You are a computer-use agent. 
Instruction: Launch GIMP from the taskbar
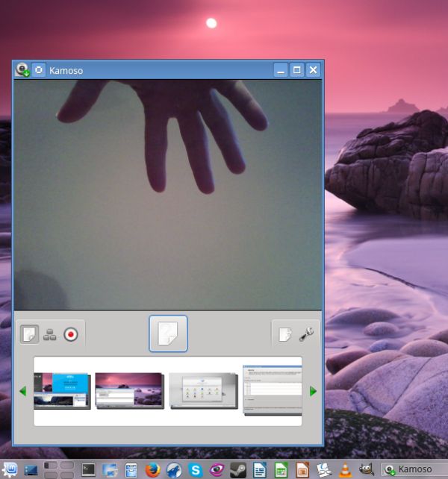tap(367, 470)
